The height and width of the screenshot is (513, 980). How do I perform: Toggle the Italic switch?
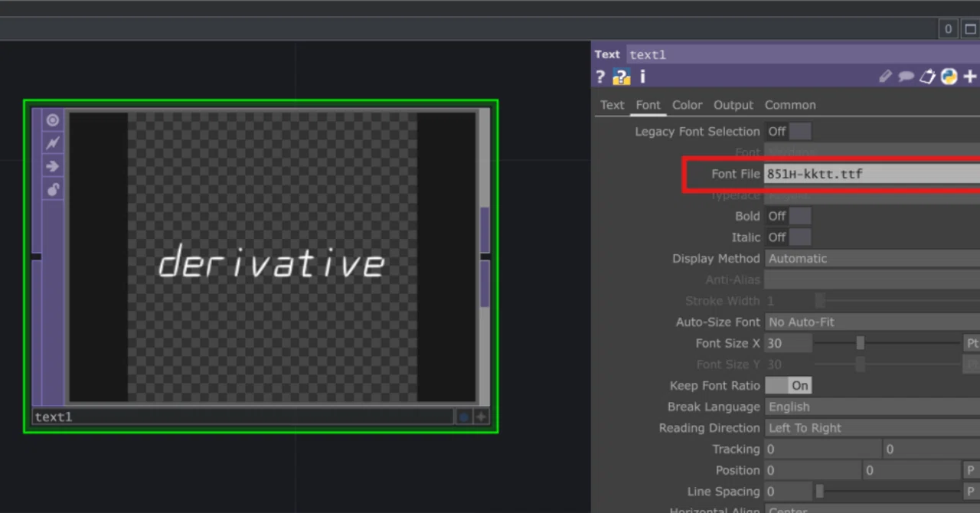[789, 237]
